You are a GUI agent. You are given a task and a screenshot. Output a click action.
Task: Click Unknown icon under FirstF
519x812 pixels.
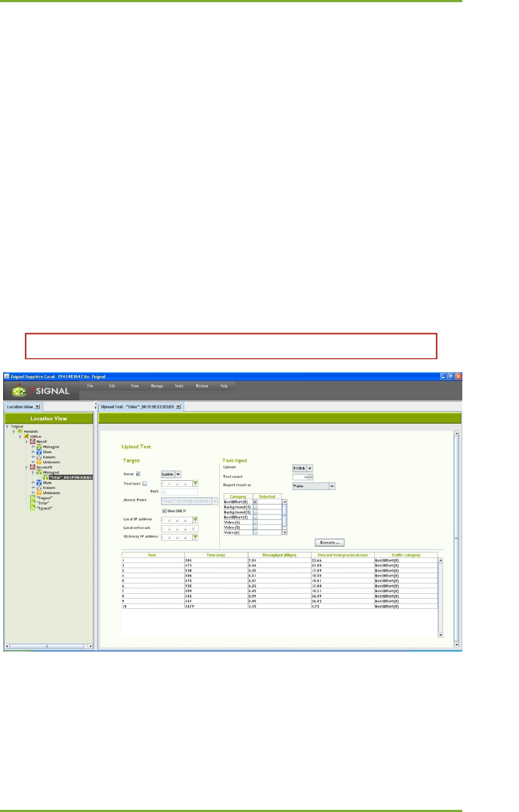39,462
